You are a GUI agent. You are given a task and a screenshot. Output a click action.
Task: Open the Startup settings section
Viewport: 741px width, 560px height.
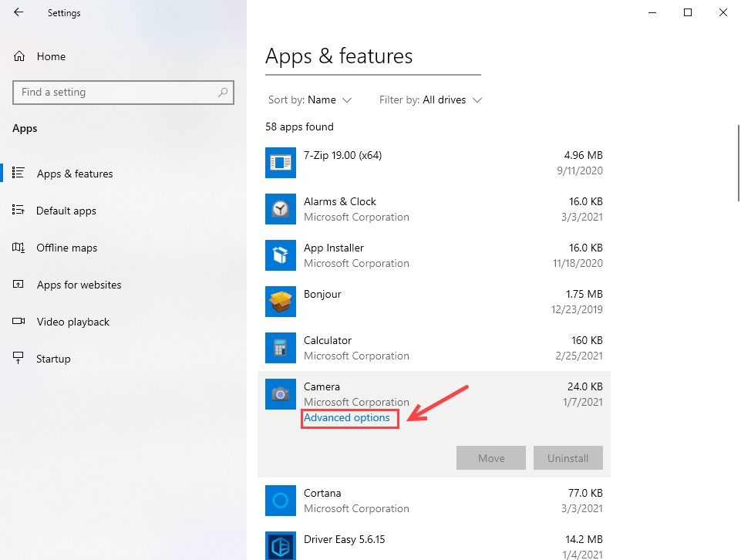[x=53, y=359]
